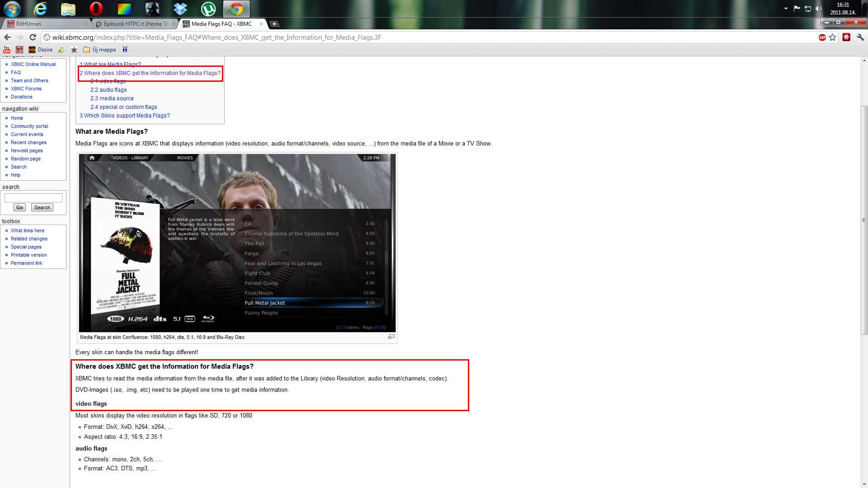Open Related changes link
Image resolution: width=868 pixels, height=488 pixels.
[x=29, y=239]
